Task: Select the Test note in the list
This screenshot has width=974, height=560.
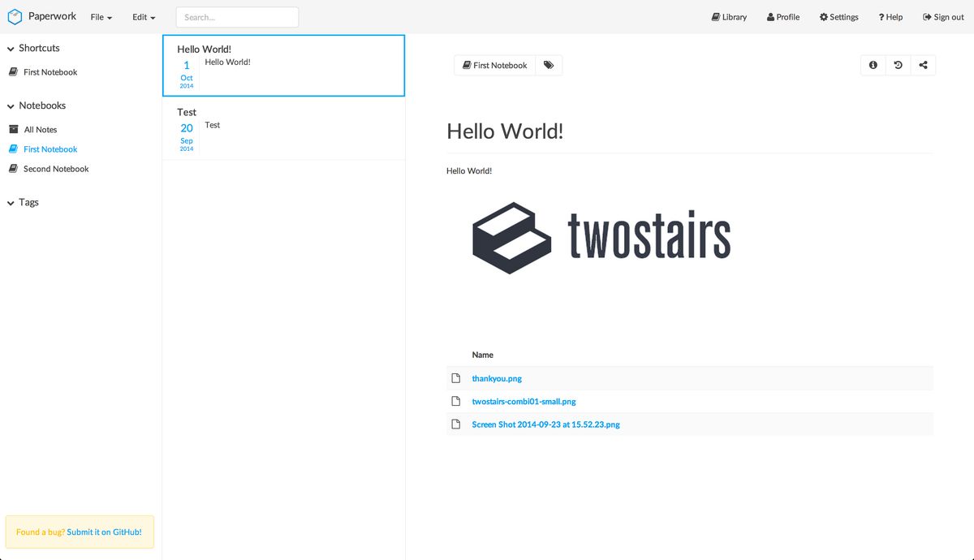Action: [x=283, y=126]
